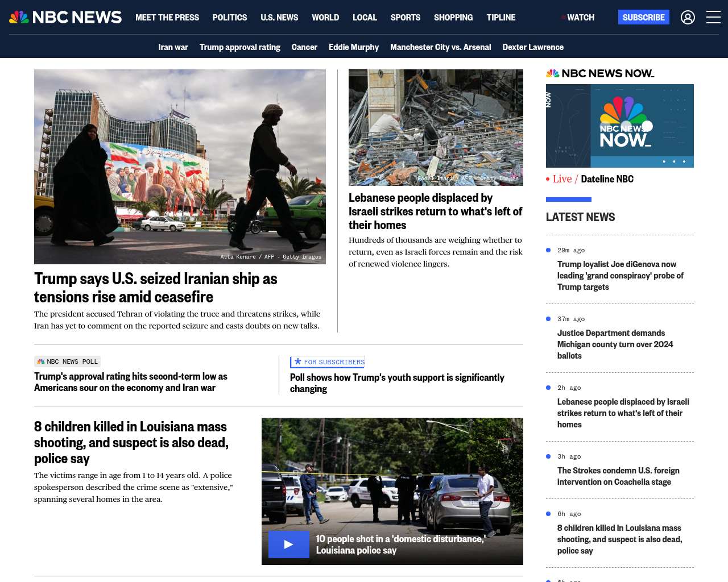728x582 pixels.
Task: Open the Iranian ship seizure lead photo
Action: [x=180, y=167]
